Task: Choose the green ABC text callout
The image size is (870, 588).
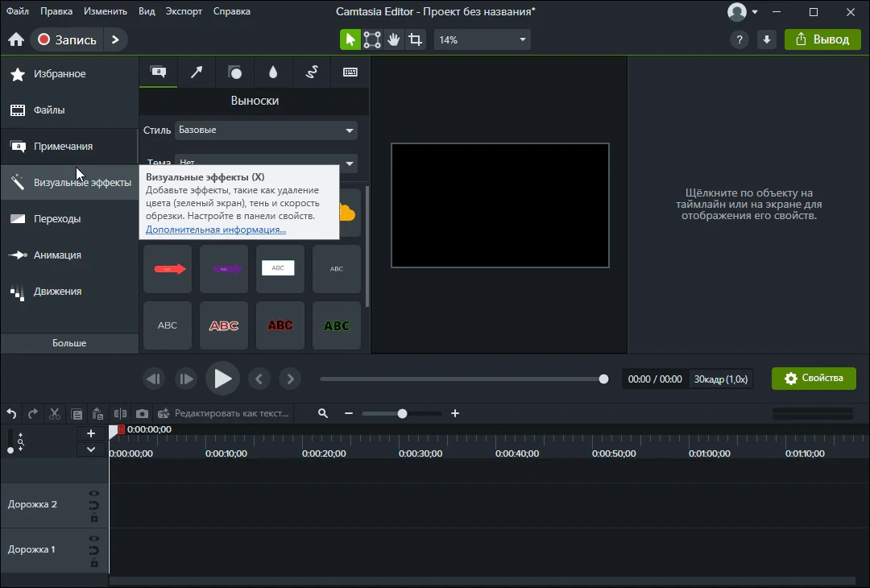Action: point(337,325)
